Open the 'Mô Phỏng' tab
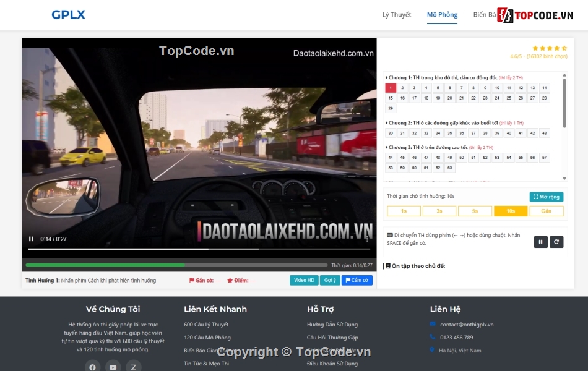The height and width of the screenshot is (371, 588). [442, 15]
